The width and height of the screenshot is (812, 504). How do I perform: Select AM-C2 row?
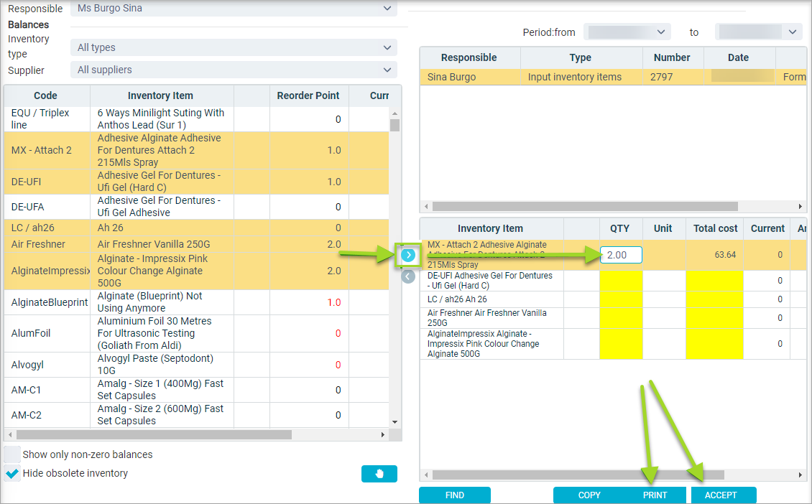pos(196,415)
